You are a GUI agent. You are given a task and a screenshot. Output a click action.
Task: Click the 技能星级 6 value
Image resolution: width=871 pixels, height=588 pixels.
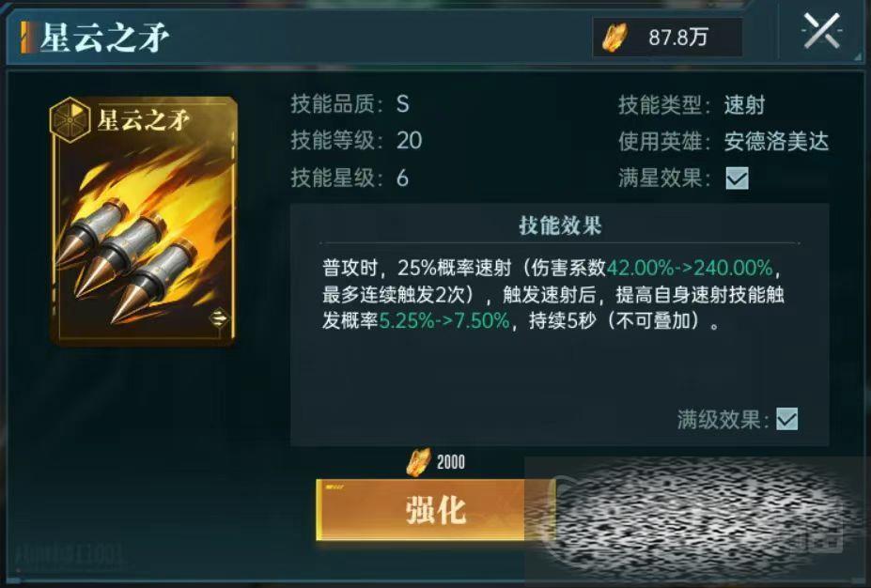[x=402, y=178]
